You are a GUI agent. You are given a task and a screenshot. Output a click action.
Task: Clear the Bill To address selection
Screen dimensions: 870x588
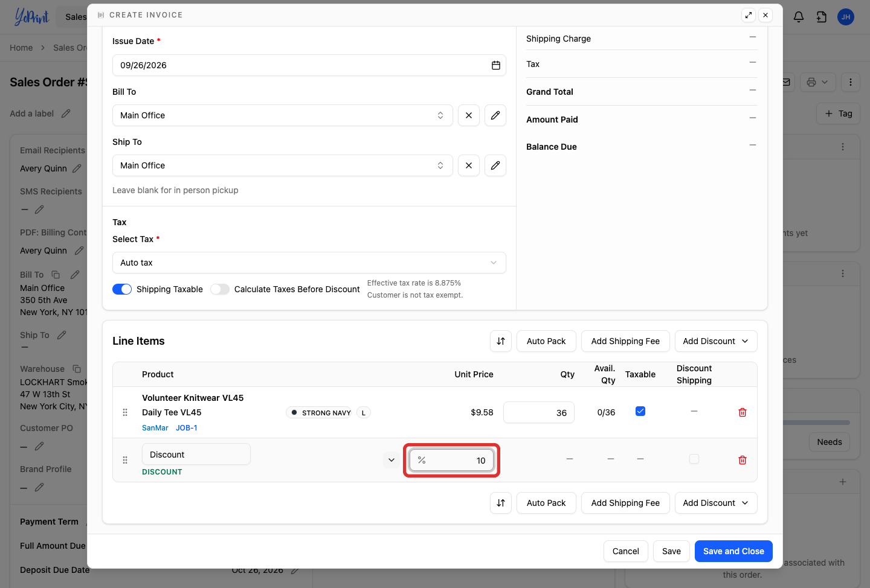(469, 115)
